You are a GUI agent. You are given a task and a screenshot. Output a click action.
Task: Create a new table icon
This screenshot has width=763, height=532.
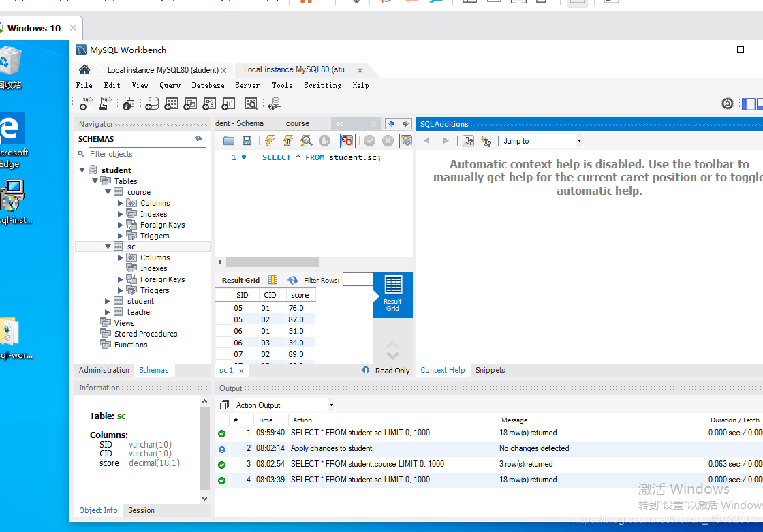(x=171, y=103)
